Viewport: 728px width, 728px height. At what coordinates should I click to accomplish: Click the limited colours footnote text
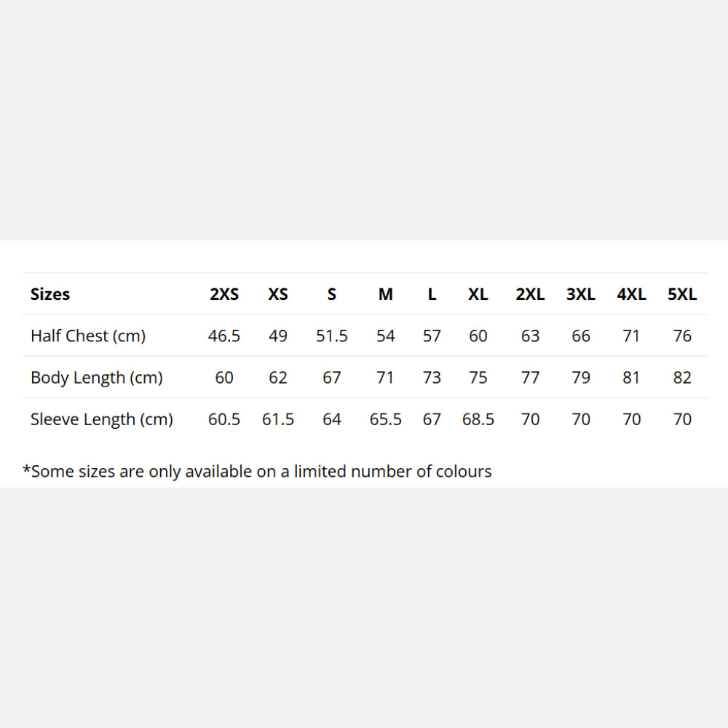257,471
